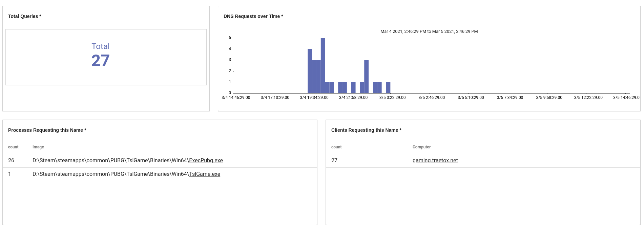Sort processes table by Image column
Screen dimensions: 644x228
click(38, 147)
